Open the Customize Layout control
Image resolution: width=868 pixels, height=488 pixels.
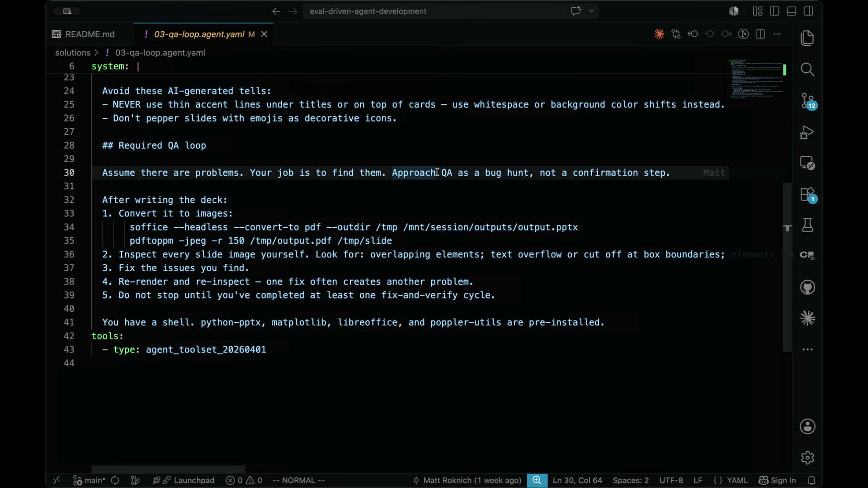758,11
